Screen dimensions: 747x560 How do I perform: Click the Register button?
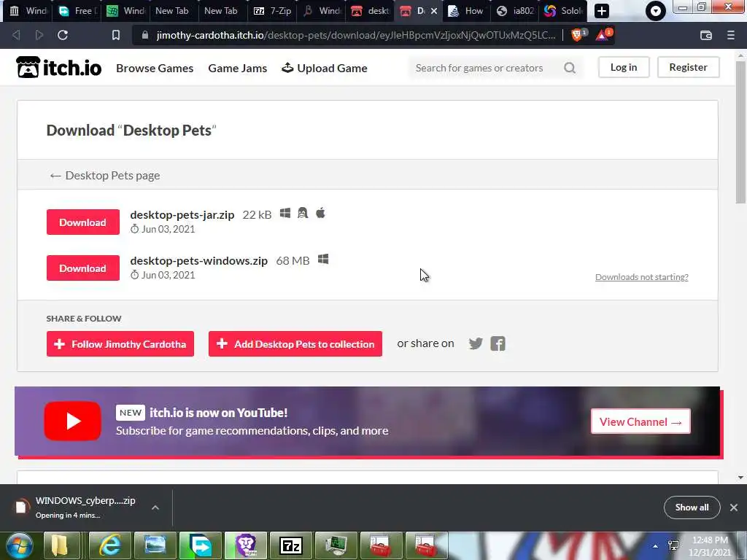(688, 67)
